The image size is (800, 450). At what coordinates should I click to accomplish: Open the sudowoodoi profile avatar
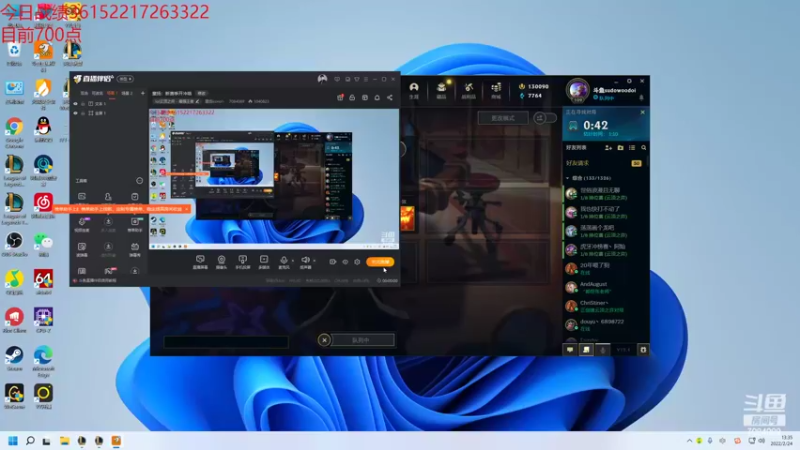(578, 91)
